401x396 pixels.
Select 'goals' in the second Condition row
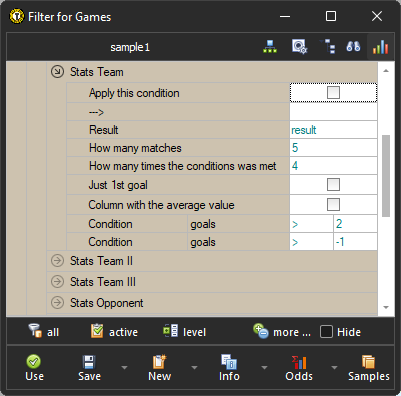click(x=238, y=242)
